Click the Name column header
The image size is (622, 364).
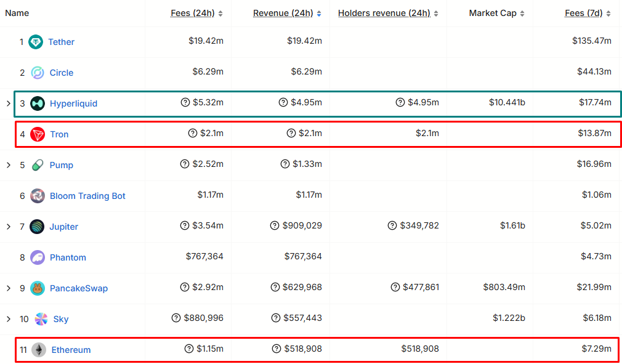tap(17, 13)
